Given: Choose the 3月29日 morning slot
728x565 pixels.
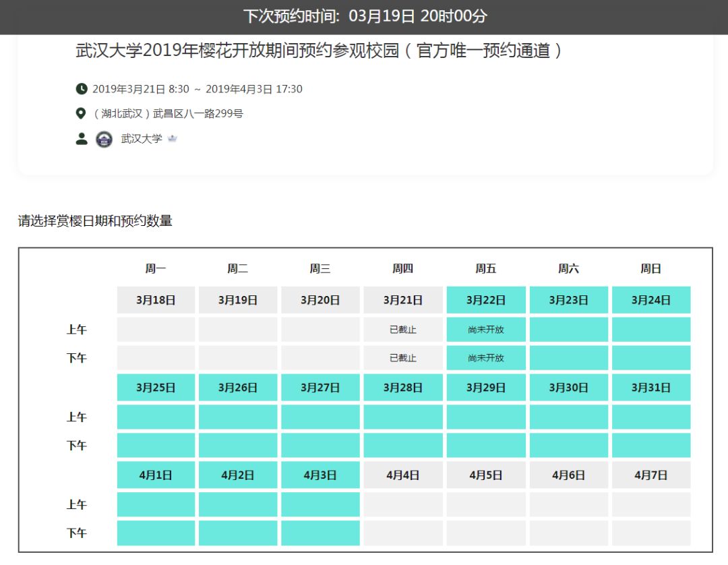Looking at the screenshot, I should (x=486, y=417).
